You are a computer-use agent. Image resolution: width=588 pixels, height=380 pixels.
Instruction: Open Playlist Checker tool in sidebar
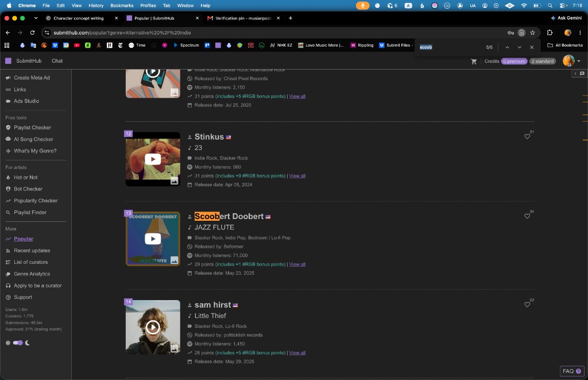click(32, 127)
